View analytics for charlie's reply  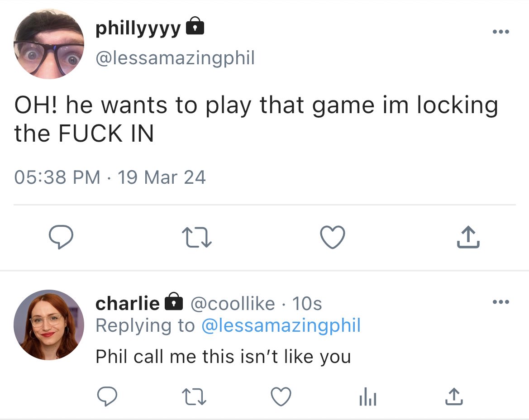368,396
